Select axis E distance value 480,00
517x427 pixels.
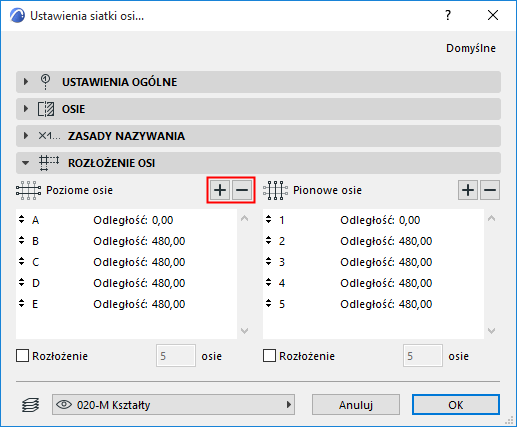[x=169, y=304]
